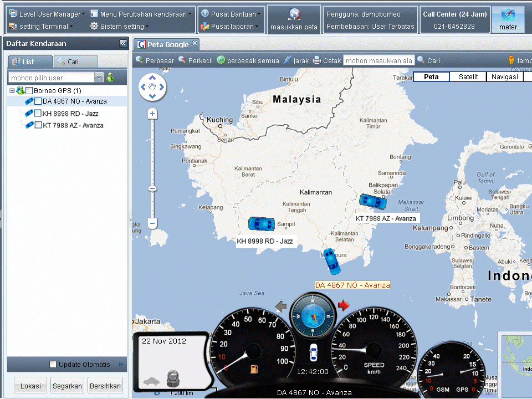This screenshot has width=532, height=399.
Task: Click vehicle icon next to DA 4867 NO in list
Action: (29, 101)
